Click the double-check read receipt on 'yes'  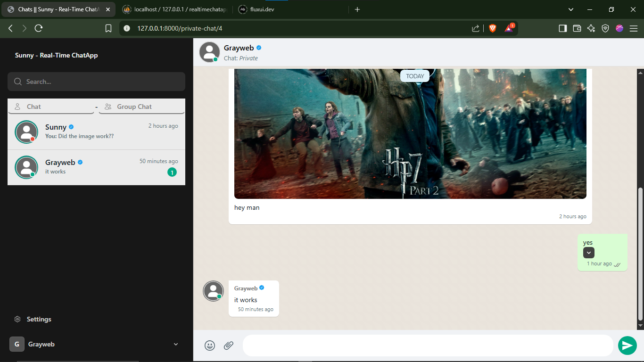pos(617,264)
